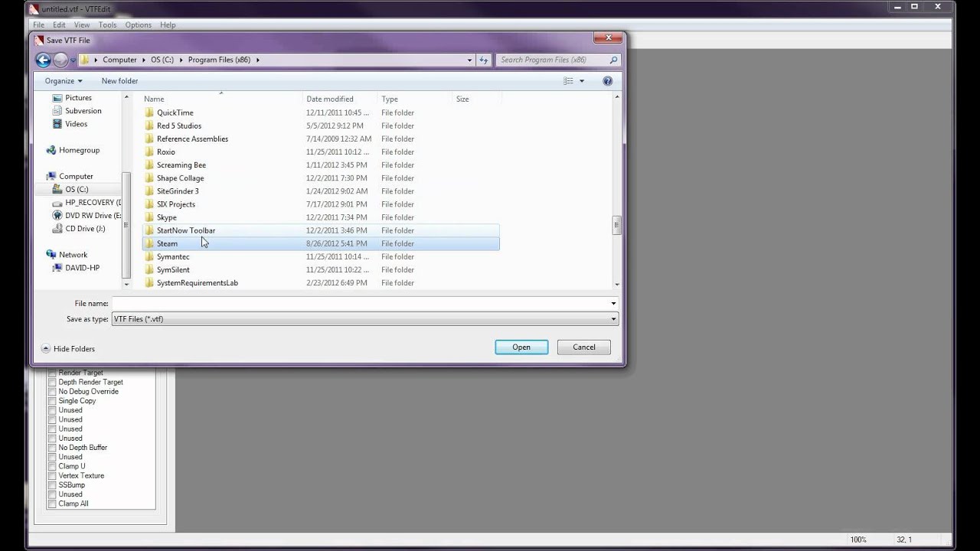Open the CD Drive (J:) icon
This screenshot has width=980, height=551.
point(57,229)
